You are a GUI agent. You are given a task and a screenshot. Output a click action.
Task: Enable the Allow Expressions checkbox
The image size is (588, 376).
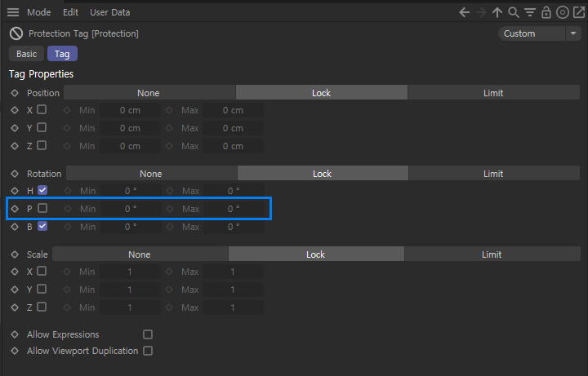pos(148,334)
